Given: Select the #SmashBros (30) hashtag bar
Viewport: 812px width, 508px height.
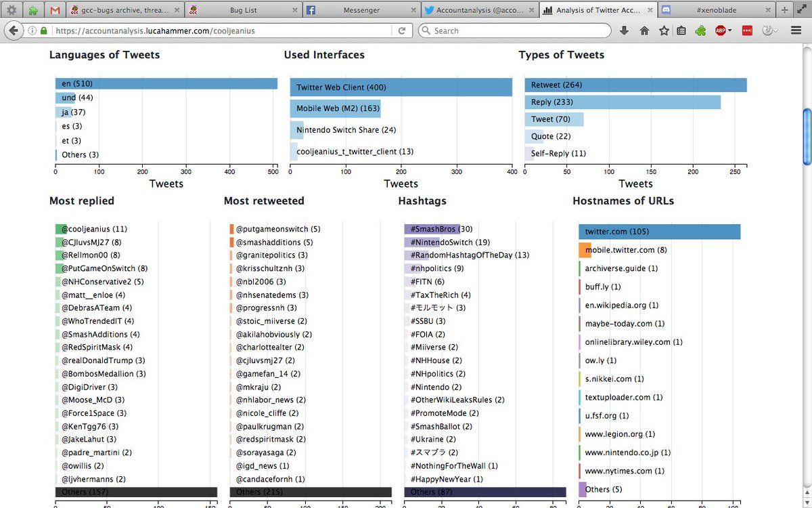Looking at the screenshot, I should click(x=432, y=229).
